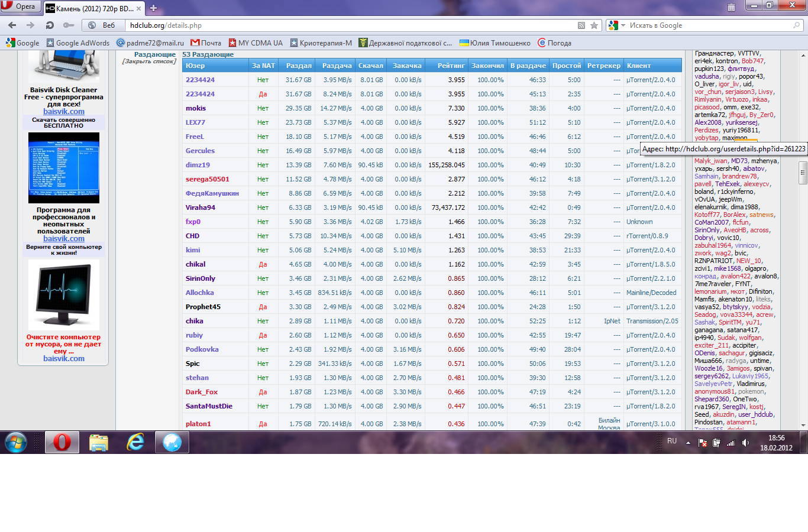
Task: Bookmark this page with the star icon
Action: pyautogui.click(x=594, y=25)
